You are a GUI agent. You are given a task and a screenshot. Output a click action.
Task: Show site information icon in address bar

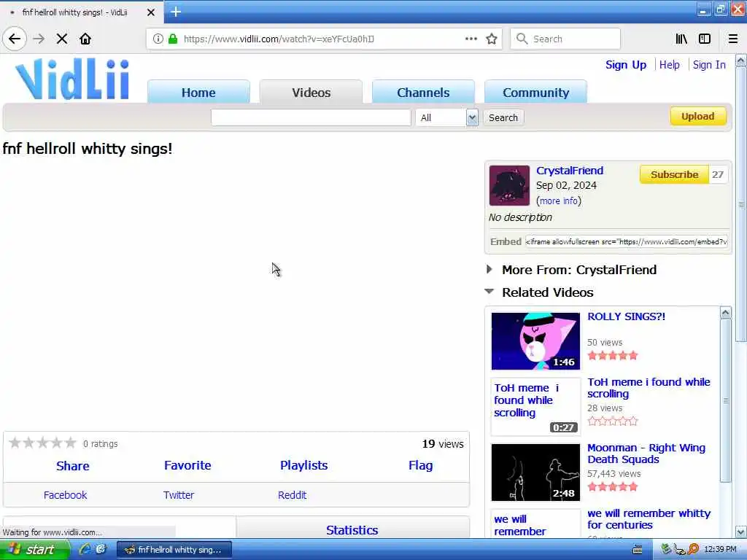coord(158,39)
